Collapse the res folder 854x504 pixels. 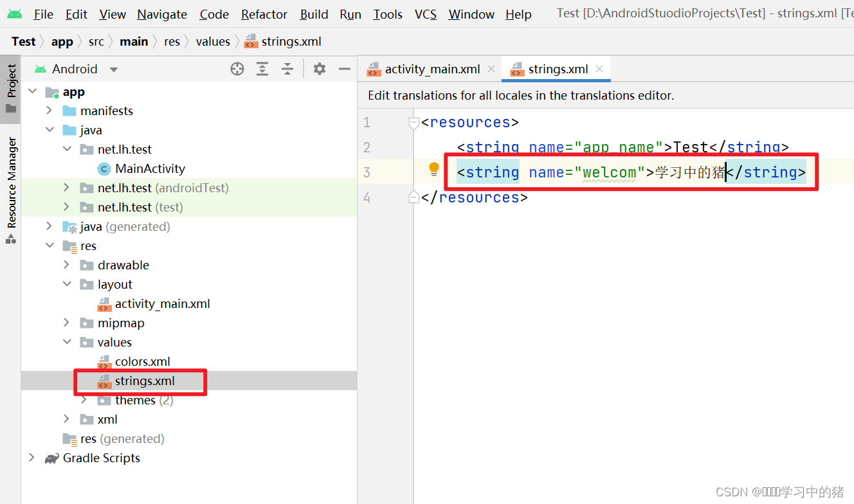[50, 246]
